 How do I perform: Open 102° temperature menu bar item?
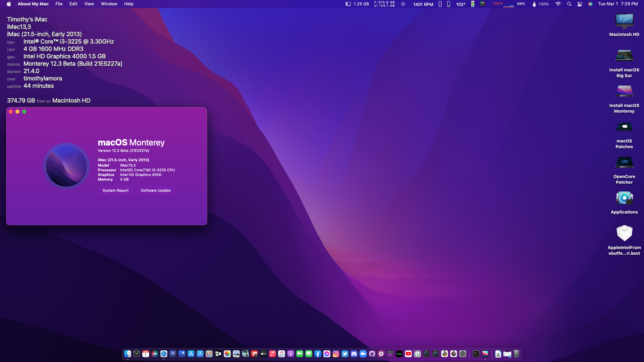(x=461, y=4)
